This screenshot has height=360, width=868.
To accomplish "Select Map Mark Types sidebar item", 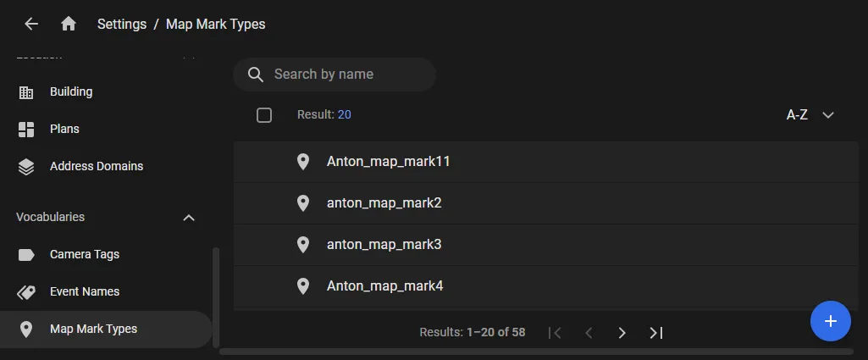I will coord(107,329).
